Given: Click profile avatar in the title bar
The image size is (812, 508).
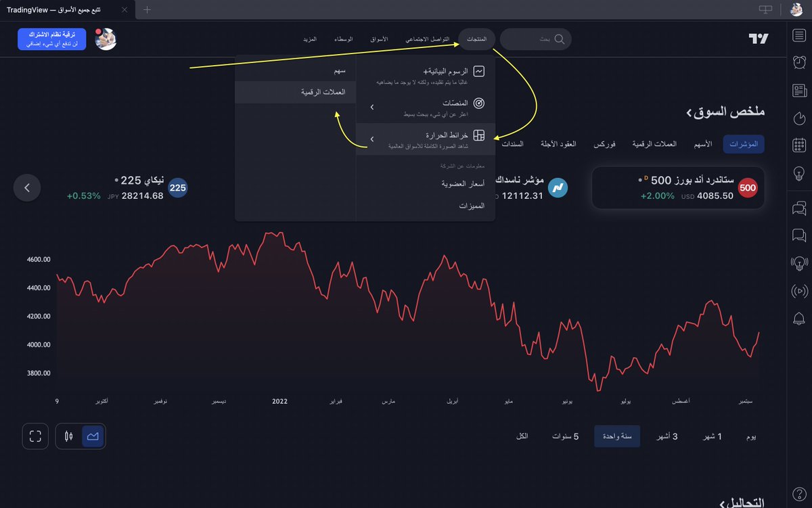Looking at the screenshot, I should 796,9.
